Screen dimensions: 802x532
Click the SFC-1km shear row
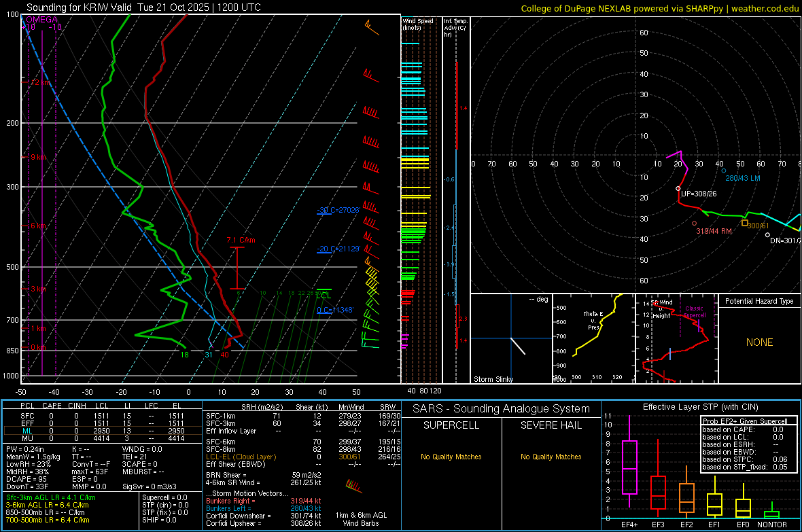click(303, 416)
